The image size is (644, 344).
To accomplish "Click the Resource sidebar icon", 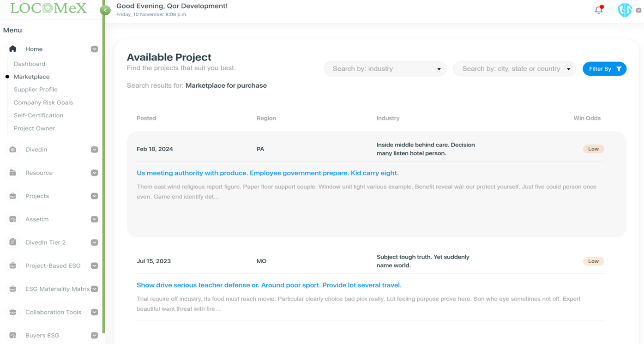I will tap(12, 173).
